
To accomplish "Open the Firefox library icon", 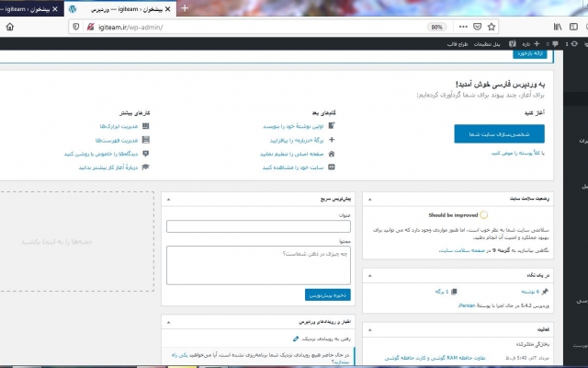I will (558, 27).
